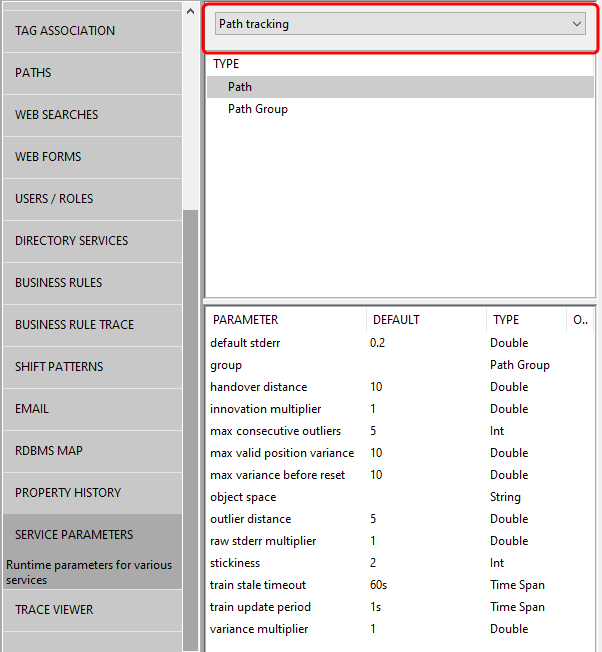
Task: Go to EMAIL settings
Action: click(92, 409)
